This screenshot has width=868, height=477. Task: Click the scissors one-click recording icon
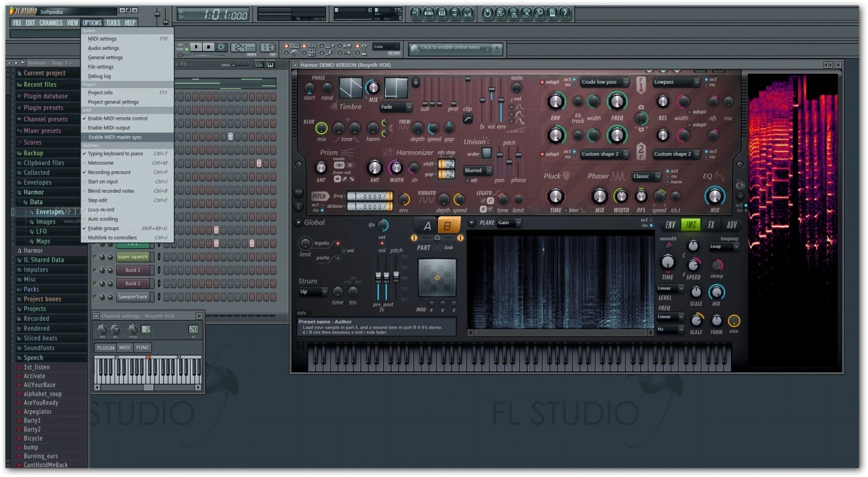[x=526, y=13]
